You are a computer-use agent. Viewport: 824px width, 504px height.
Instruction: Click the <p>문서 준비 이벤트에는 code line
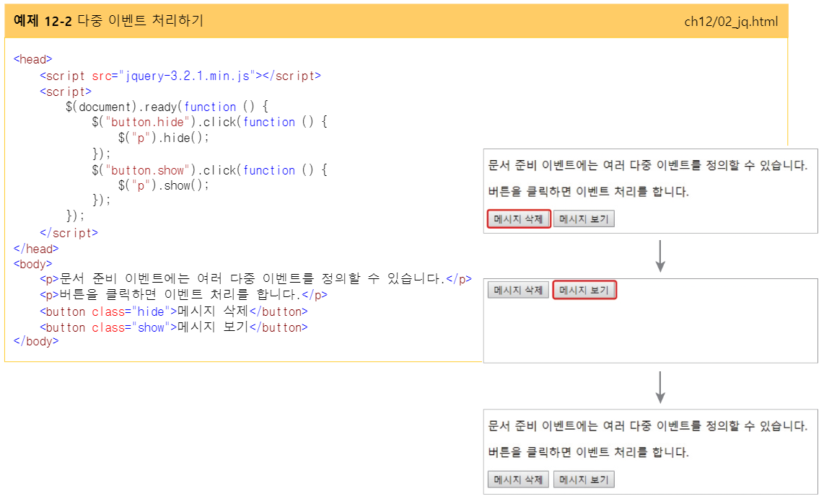(x=256, y=278)
